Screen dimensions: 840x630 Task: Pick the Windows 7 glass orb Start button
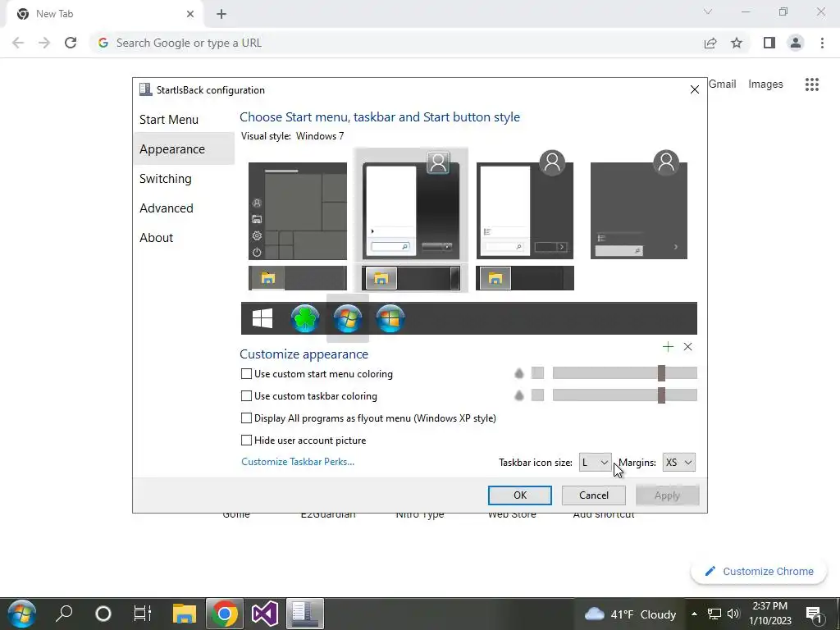tap(348, 318)
